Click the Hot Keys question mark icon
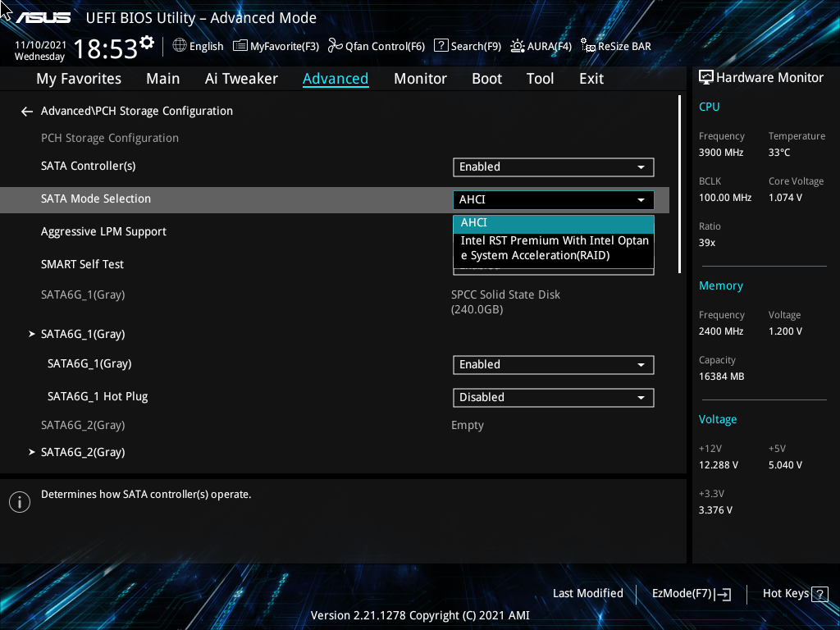 click(x=819, y=594)
